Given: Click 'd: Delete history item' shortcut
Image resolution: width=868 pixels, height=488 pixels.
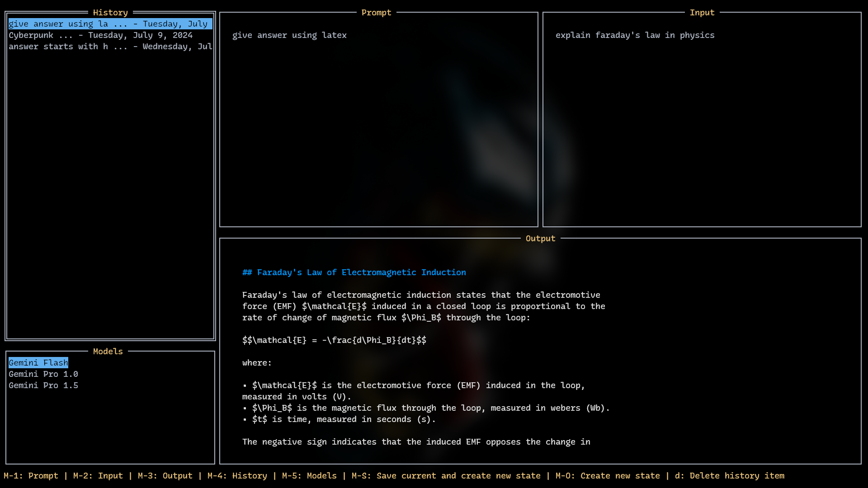Looking at the screenshot, I should 729,476.
